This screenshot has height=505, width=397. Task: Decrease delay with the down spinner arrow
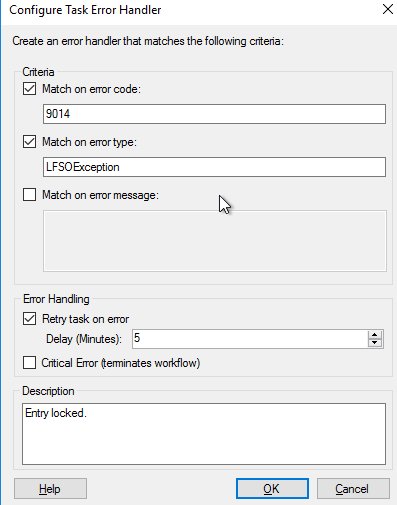pyautogui.click(x=375, y=343)
